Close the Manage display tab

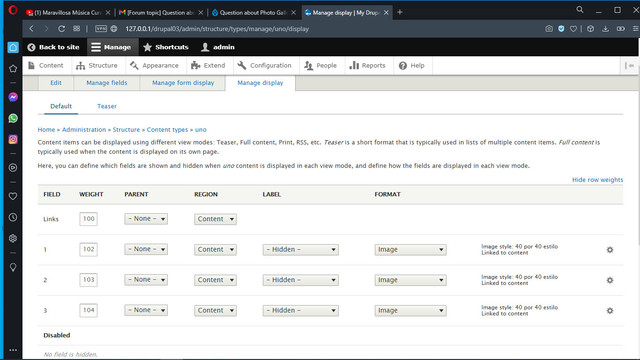coord(386,13)
